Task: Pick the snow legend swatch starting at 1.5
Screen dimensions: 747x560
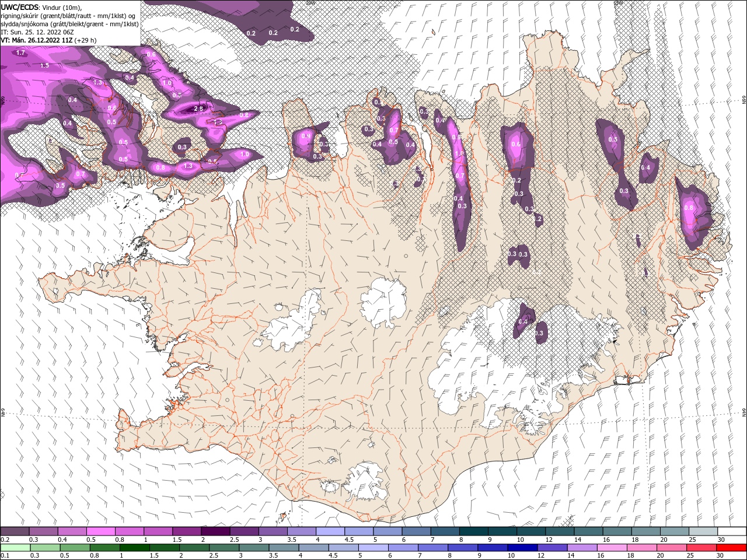Action: [x=187, y=531]
